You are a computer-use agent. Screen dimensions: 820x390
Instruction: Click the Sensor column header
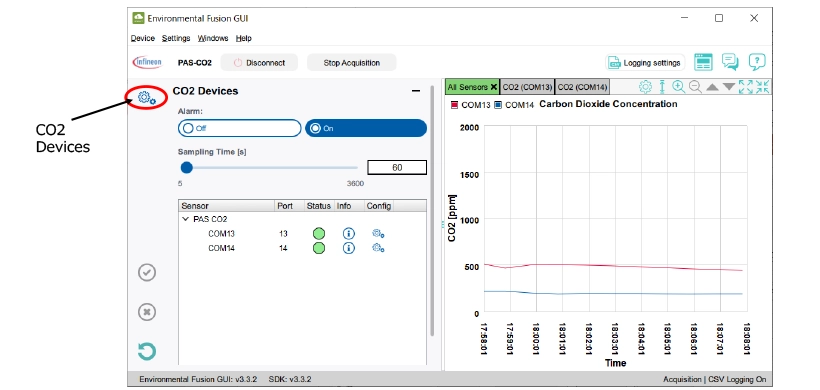point(226,206)
